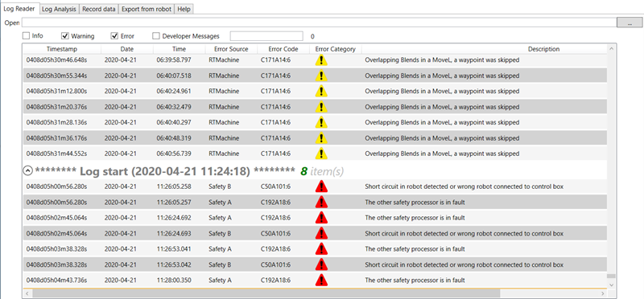Click the browse '...' button
Screen dimensions: 644x299
click(x=630, y=23)
